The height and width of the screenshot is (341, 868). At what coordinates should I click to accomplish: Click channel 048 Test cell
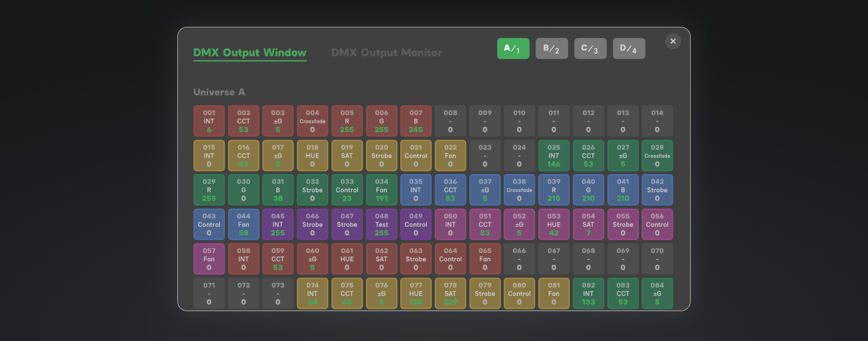click(382, 224)
